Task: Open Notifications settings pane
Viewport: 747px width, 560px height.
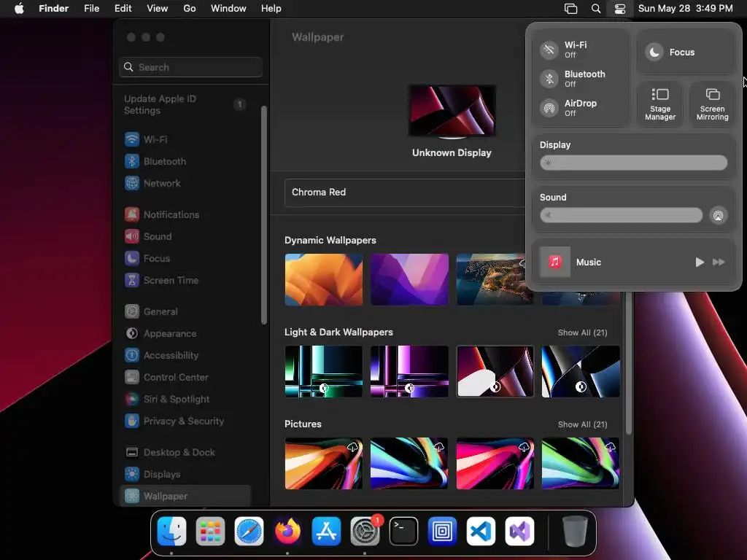Action: (185, 215)
